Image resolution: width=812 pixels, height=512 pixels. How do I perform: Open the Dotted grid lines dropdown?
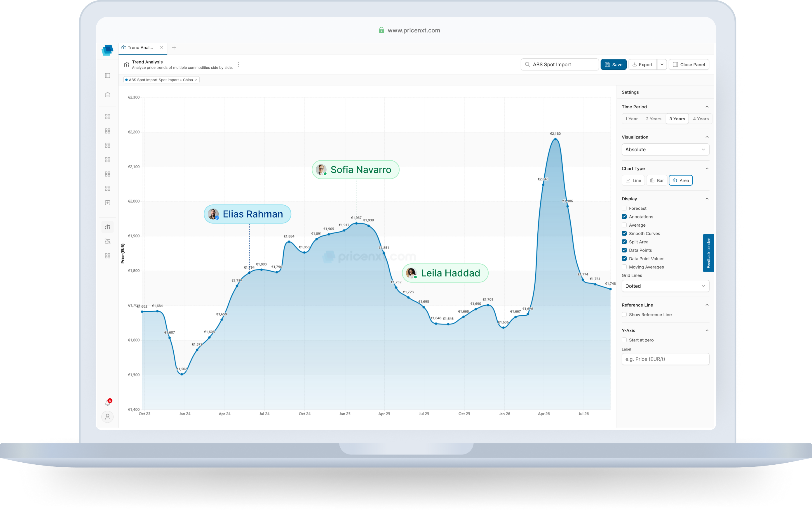click(665, 286)
